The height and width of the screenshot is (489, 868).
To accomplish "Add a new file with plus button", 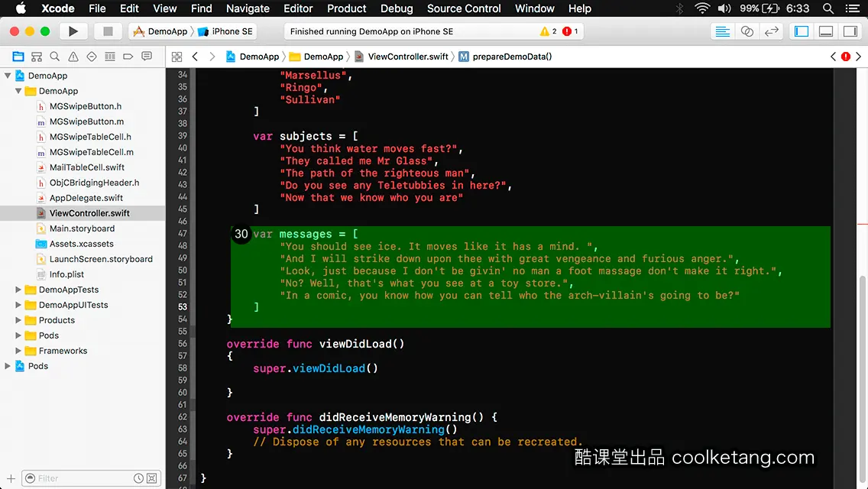I will click(11, 478).
